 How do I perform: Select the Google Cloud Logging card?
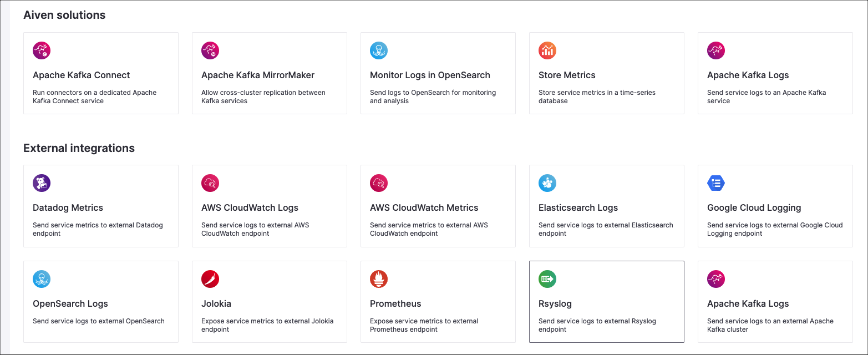point(775,206)
